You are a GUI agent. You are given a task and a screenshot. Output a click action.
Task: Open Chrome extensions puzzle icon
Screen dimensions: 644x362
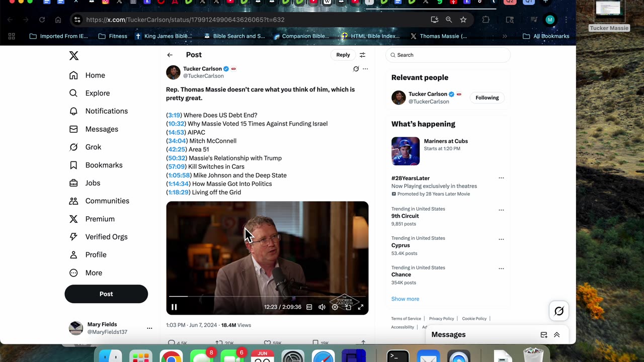(x=486, y=20)
